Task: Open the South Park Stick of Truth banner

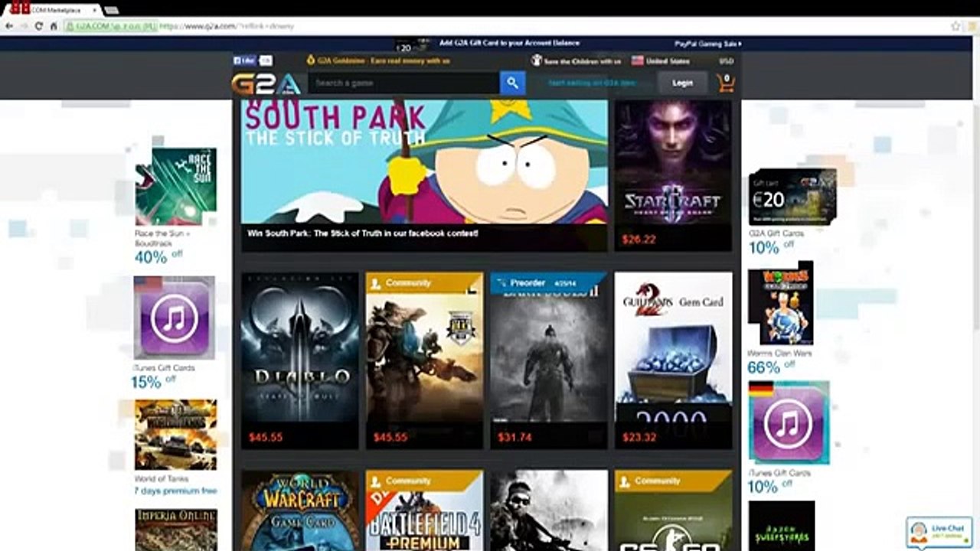Action: (x=424, y=175)
